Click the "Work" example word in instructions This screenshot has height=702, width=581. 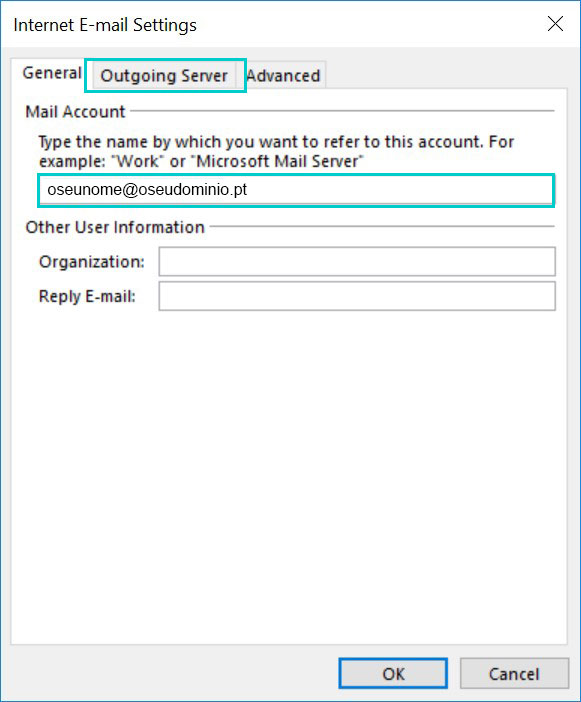[138, 161]
